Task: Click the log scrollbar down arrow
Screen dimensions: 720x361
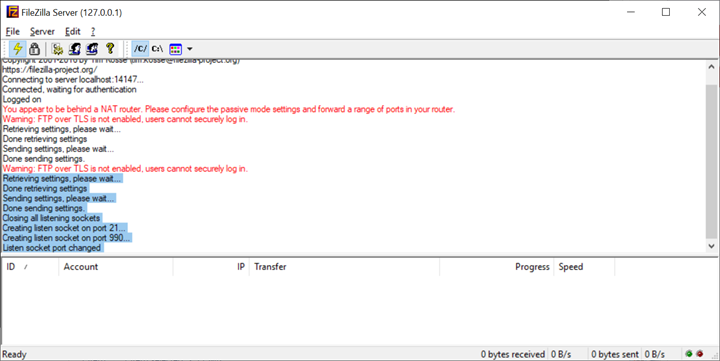Action: [711, 246]
